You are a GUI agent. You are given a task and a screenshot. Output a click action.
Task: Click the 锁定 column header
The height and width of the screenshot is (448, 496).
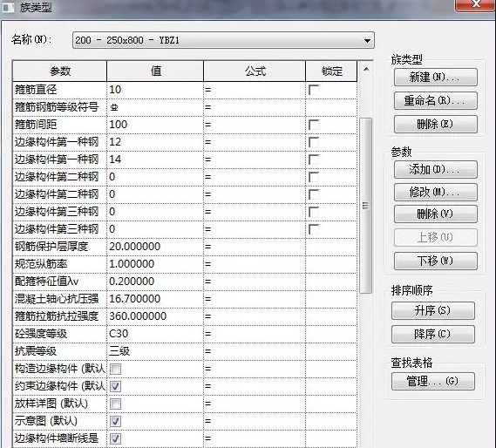click(x=331, y=71)
